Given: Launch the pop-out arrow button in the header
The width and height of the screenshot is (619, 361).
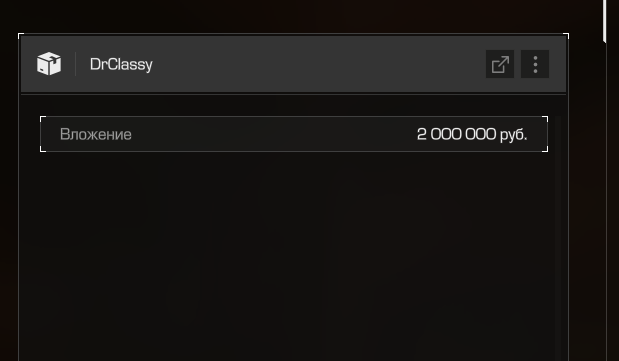Looking at the screenshot, I should [x=500, y=64].
